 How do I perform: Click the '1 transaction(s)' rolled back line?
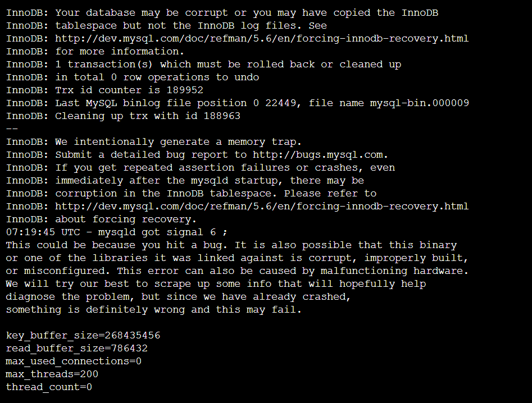[203, 64]
